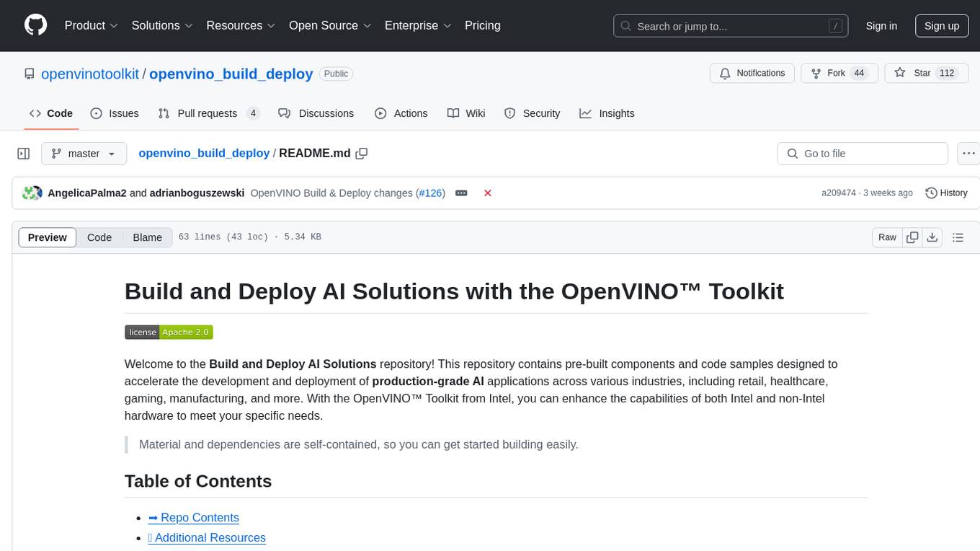Click the fork count 44
The height and width of the screenshot is (551, 980).
pos(859,74)
